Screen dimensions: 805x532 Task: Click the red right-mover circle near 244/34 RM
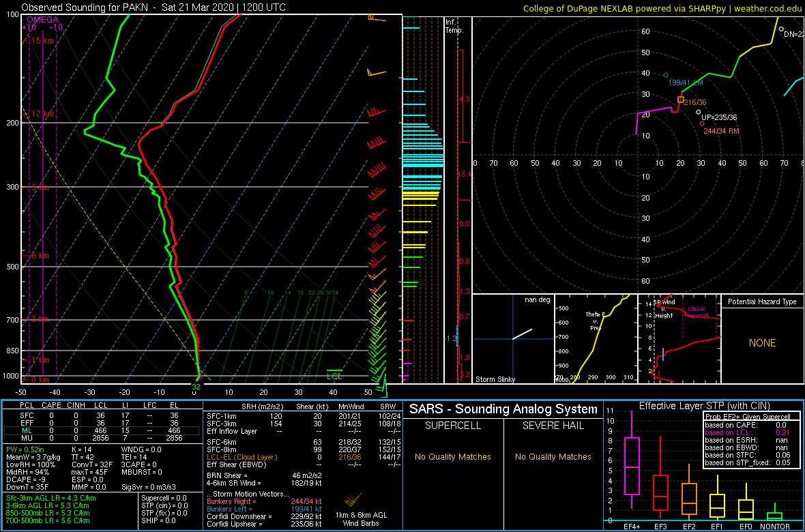click(702, 123)
